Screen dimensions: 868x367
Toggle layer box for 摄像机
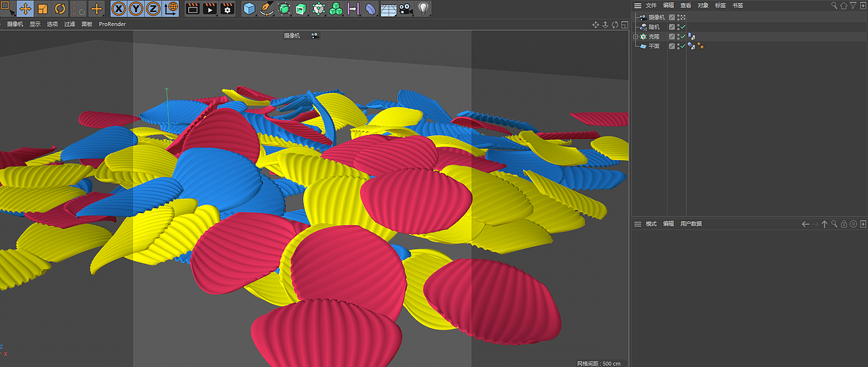(672, 17)
